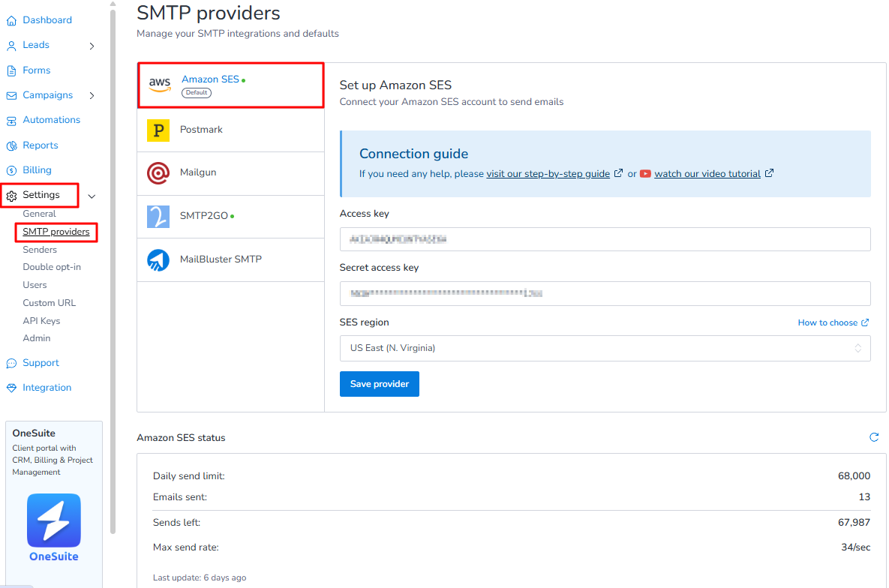Click the Support chat bubble icon

pyautogui.click(x=11, y=364)
